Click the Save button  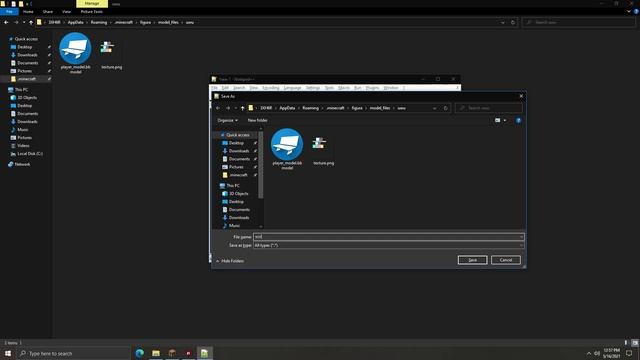click(x=473, y=260)
